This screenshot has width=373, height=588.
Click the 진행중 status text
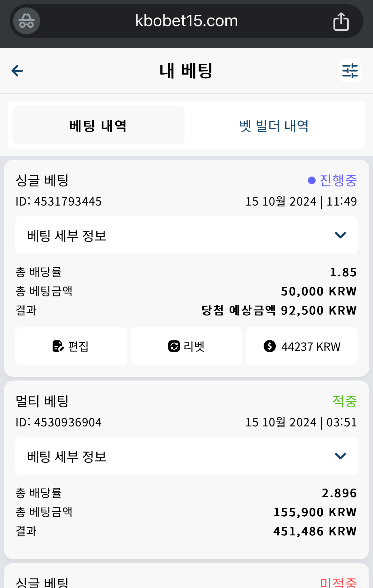coord(338,180)
